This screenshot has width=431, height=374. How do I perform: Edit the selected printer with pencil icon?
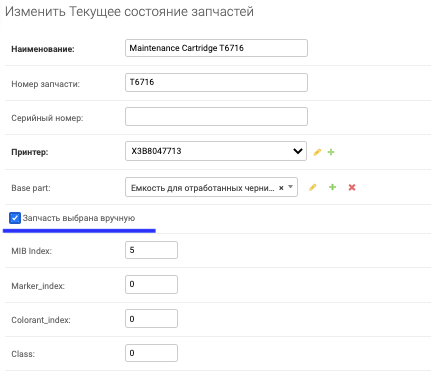317,152
